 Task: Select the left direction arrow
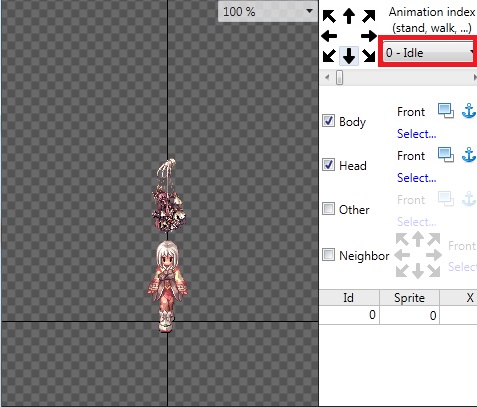coord(330,36)
